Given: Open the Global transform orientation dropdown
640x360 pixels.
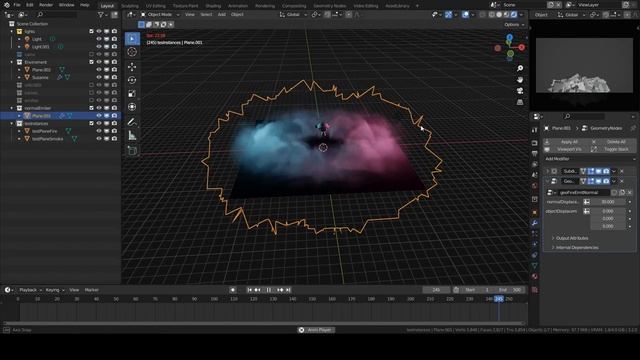Looking at the screenshot, I should [x=293, y=14].
